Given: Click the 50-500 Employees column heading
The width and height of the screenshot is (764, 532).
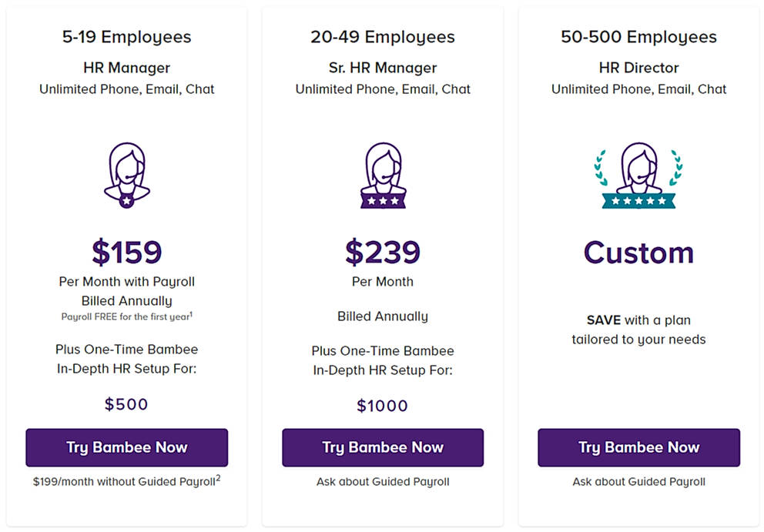Looking at the screenshot, I should click(638, 36).
